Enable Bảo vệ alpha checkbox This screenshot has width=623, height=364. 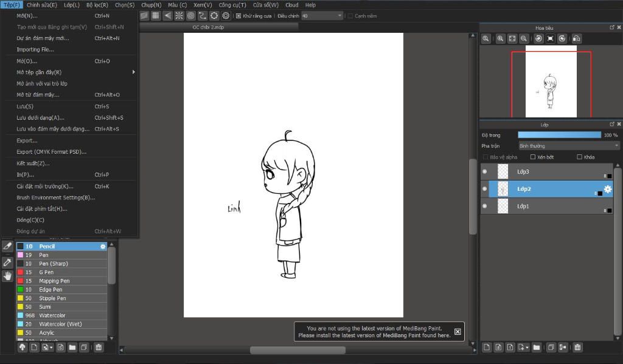pyautogui.click(x=485, y=157)
